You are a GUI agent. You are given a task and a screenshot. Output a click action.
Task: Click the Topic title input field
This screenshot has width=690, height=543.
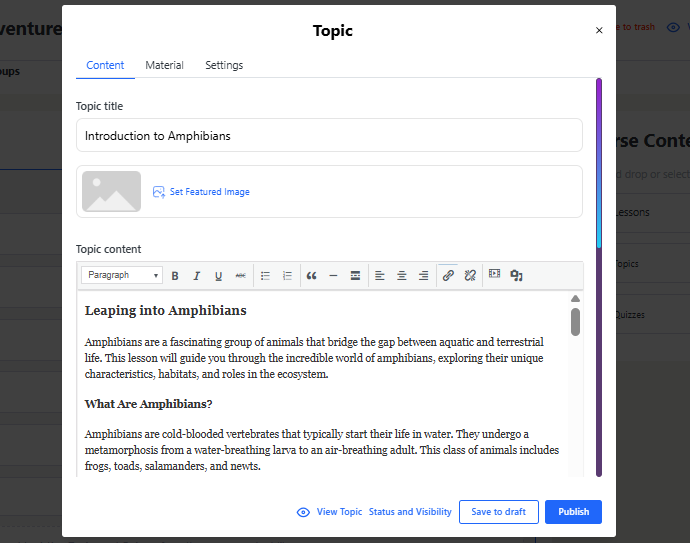coord(329,136)
